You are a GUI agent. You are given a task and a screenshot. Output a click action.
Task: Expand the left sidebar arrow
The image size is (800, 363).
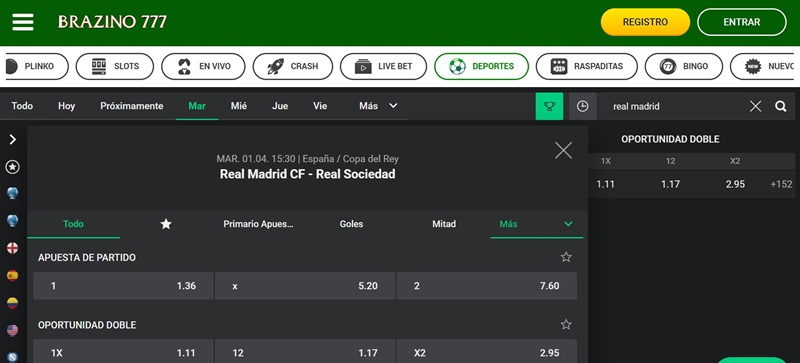pyautogui.click(x=13, y=139)
